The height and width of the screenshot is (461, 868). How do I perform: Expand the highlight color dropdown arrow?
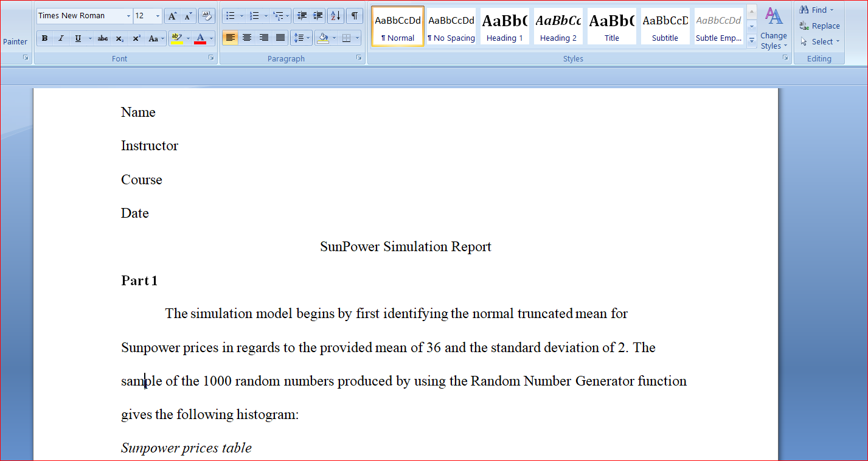click(x=188, y=38)
